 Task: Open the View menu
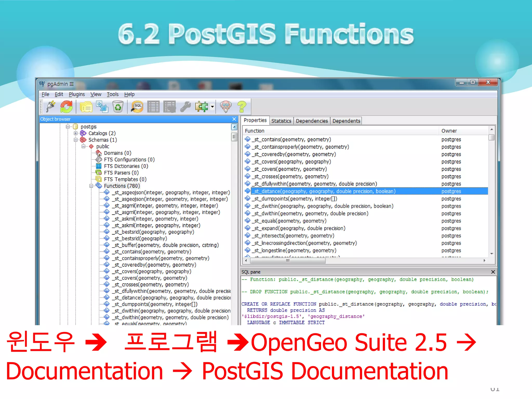(96, 94)
